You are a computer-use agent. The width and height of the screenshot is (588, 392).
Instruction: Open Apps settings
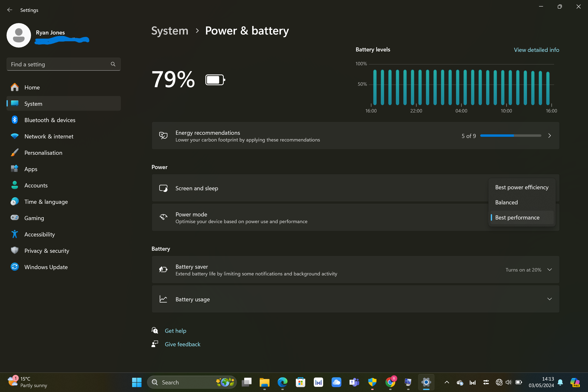[x=63, y=169]
